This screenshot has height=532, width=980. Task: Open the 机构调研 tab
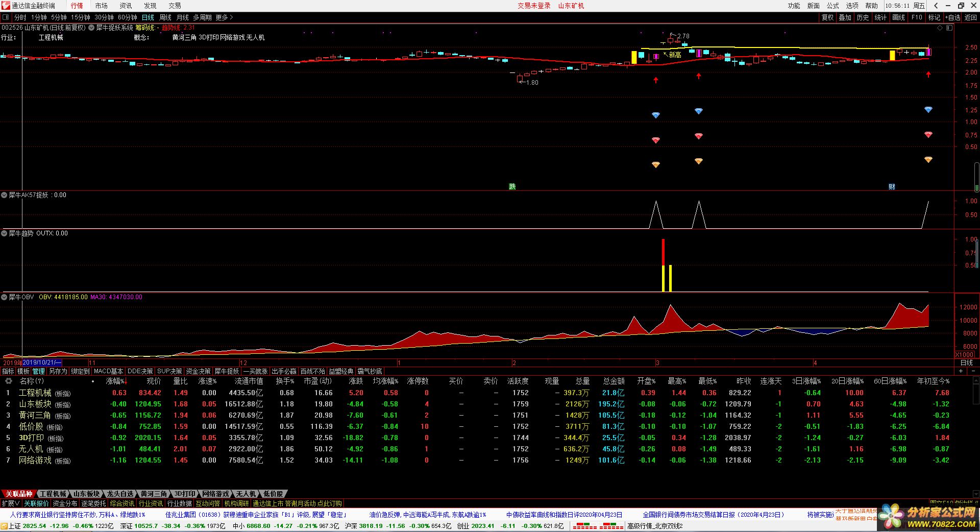[x=237, y=503]
